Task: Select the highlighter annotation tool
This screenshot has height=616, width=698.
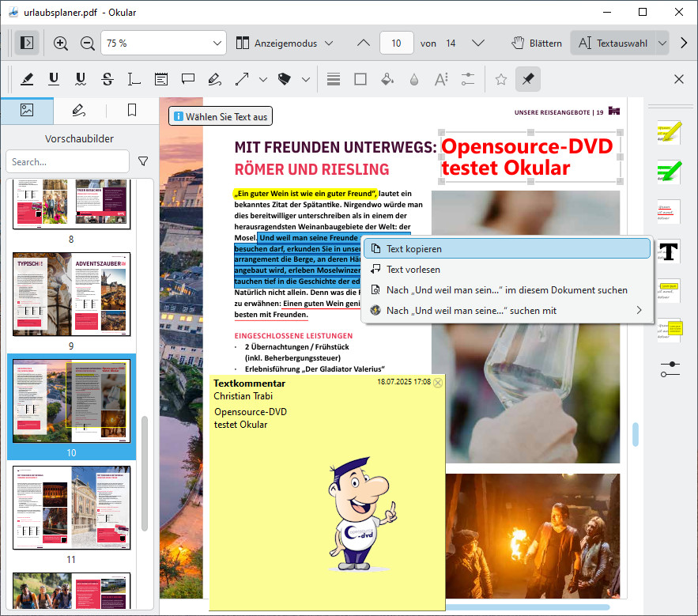Action: coord(27,79)
